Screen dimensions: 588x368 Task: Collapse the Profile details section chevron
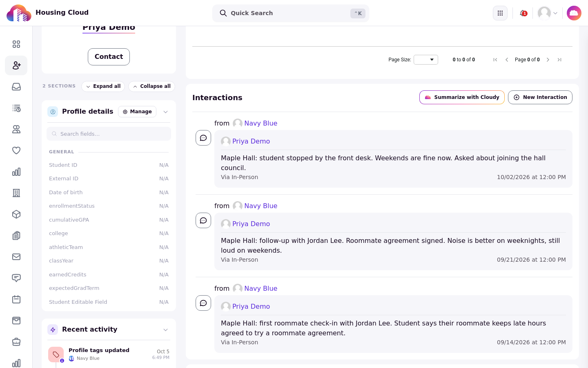click(165, 112)
